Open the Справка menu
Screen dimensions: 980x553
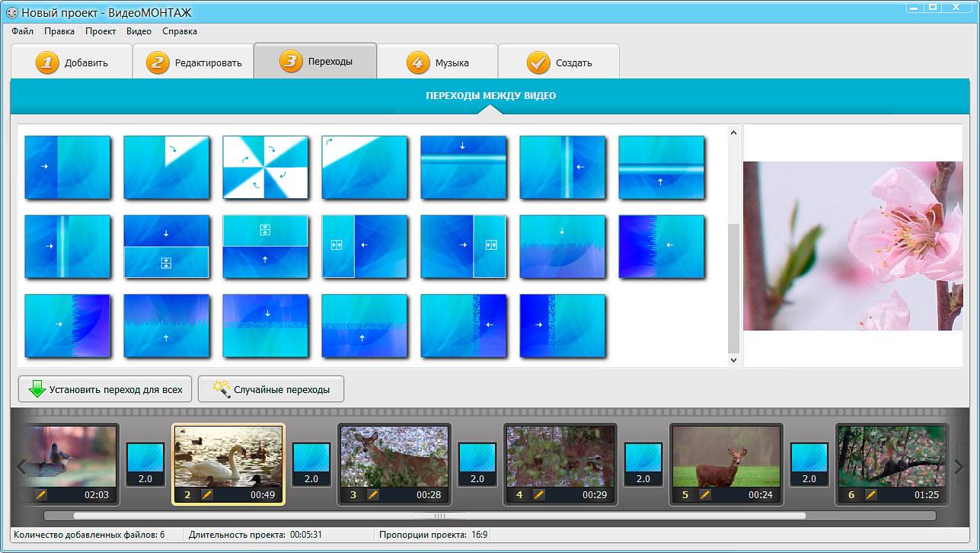coord(180,31)
